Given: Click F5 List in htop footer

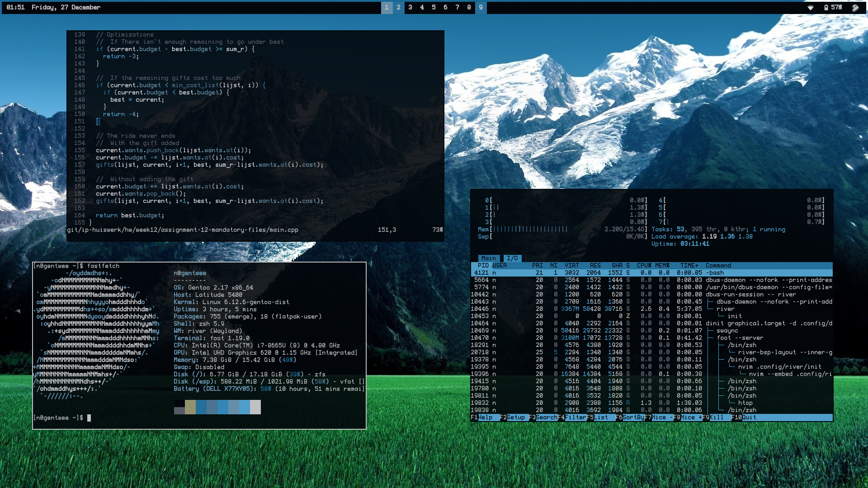Looking at the screenshot, I should tap(600, 418).
